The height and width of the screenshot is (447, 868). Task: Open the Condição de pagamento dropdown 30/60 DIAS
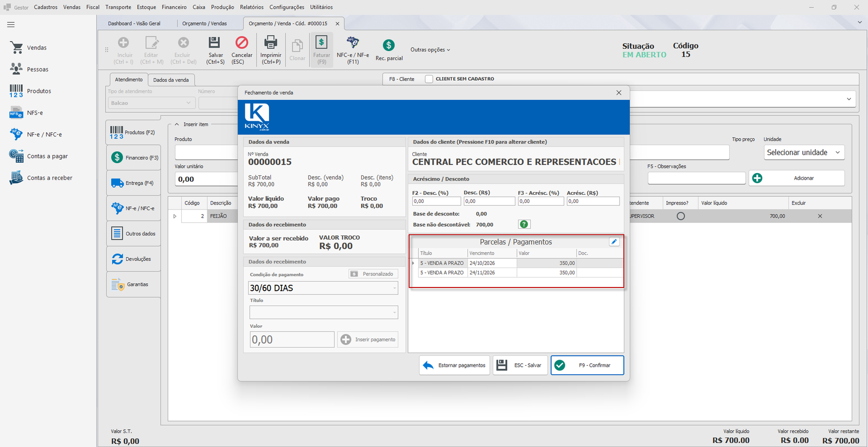[x=323, y=288]
